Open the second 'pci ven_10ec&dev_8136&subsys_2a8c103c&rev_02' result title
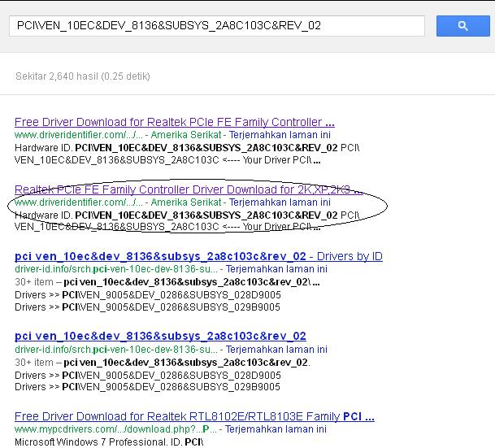The image size is (495, 448). (x=160, y=336)
